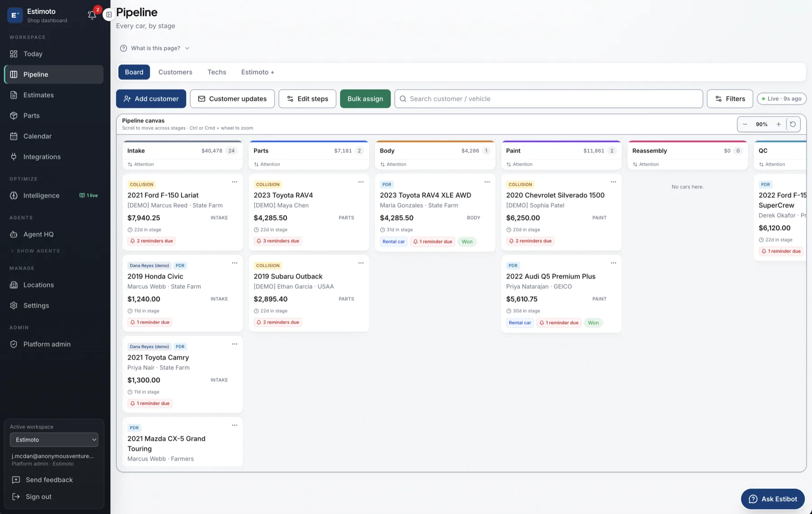812x514 pixels.
Task: Open the Ask Estibot chat
Action: coord(773,499)
